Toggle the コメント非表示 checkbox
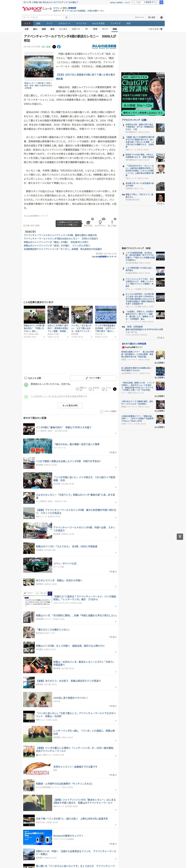The image size is (186, 868). 102,411
